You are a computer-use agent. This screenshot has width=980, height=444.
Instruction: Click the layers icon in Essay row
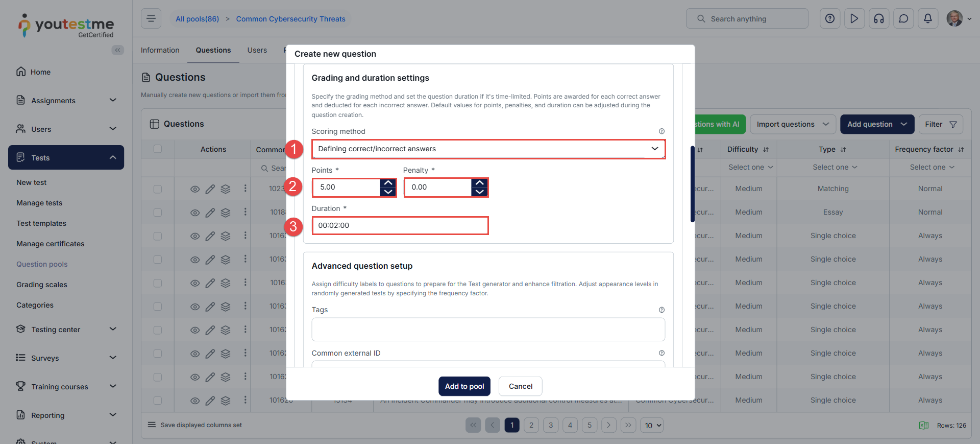(226, 213)
